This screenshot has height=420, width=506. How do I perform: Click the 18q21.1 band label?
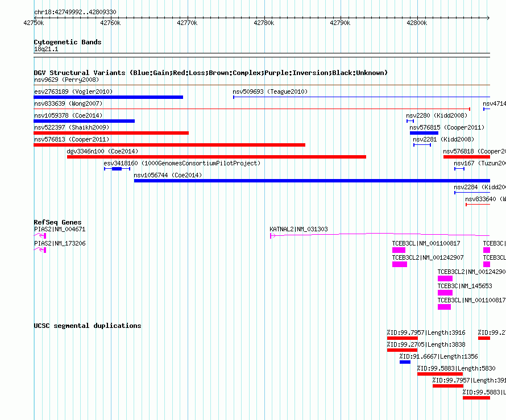pyautogui.click(x=46, y=49)
